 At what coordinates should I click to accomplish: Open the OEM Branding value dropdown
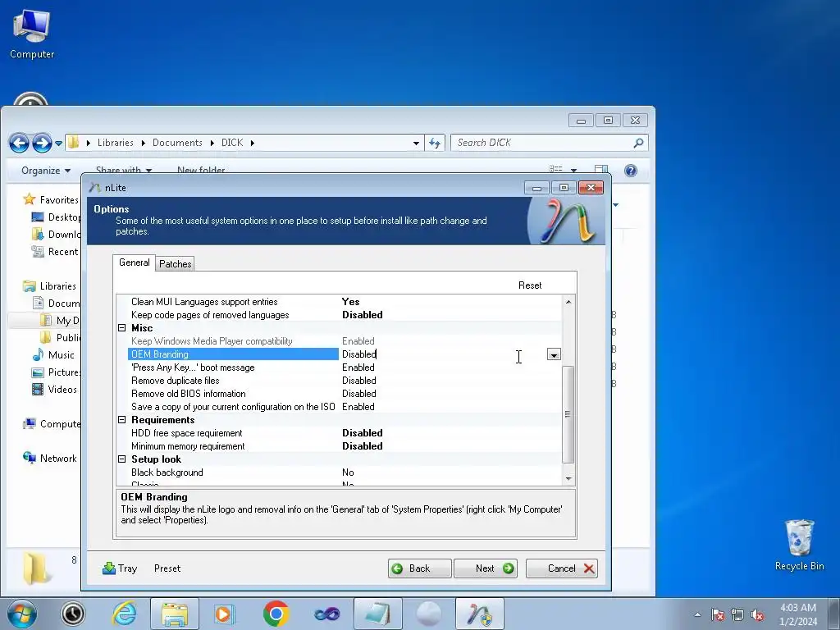tap(554, 354)
